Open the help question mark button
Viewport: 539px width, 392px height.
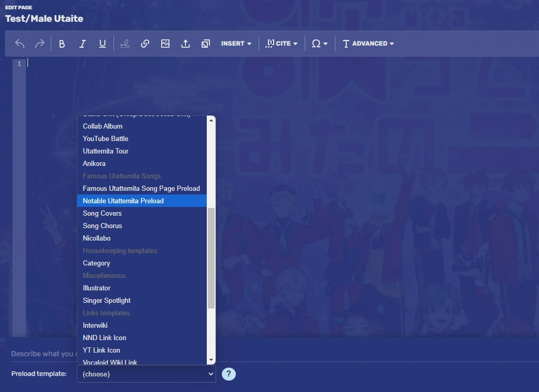(229, 374)
